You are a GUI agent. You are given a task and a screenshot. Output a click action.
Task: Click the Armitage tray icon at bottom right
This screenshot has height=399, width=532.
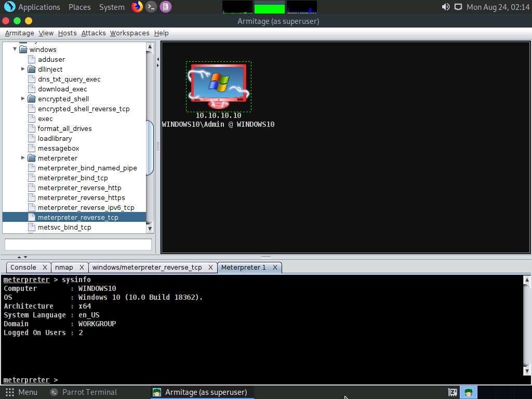pyautogui.click(x=469, y=393)
